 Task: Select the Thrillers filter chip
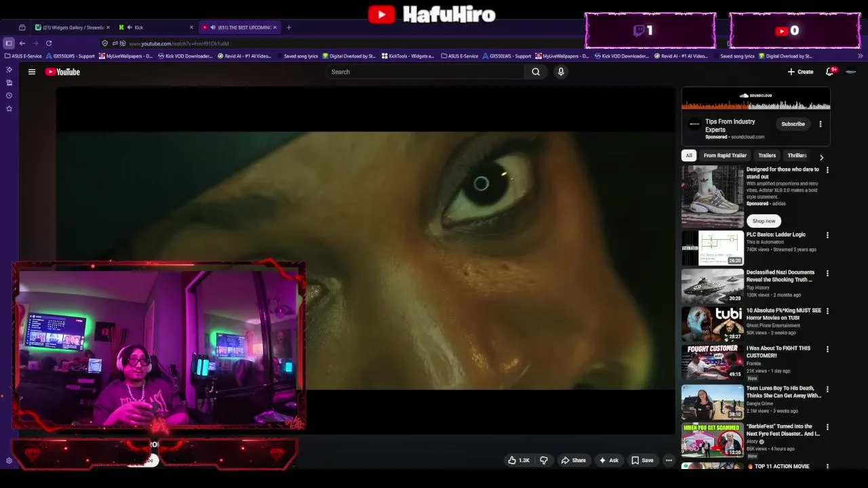(x=797, y=155)
